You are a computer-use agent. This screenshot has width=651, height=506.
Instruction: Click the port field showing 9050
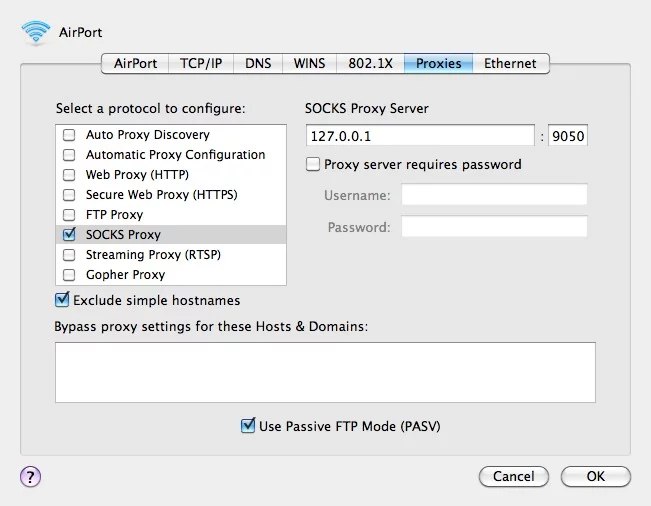[568, 136]
